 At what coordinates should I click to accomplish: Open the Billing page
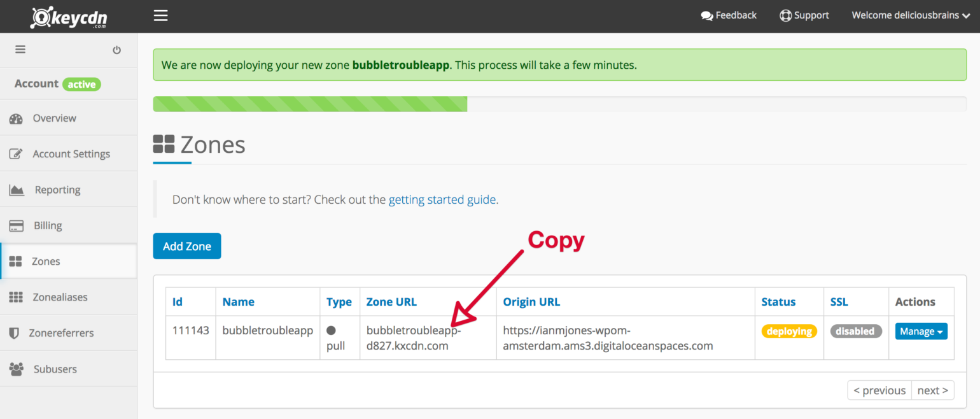[x=69, y=225]
